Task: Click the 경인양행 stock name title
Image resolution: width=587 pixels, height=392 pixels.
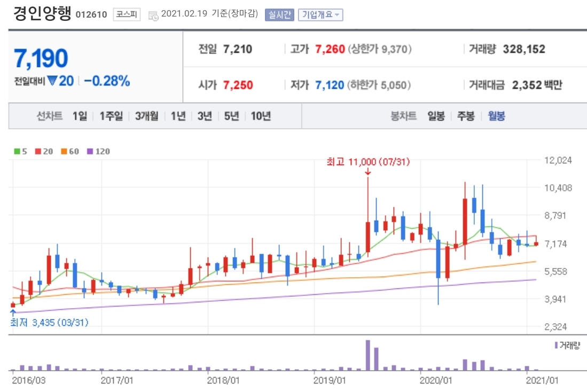Action: coord(42,13)
